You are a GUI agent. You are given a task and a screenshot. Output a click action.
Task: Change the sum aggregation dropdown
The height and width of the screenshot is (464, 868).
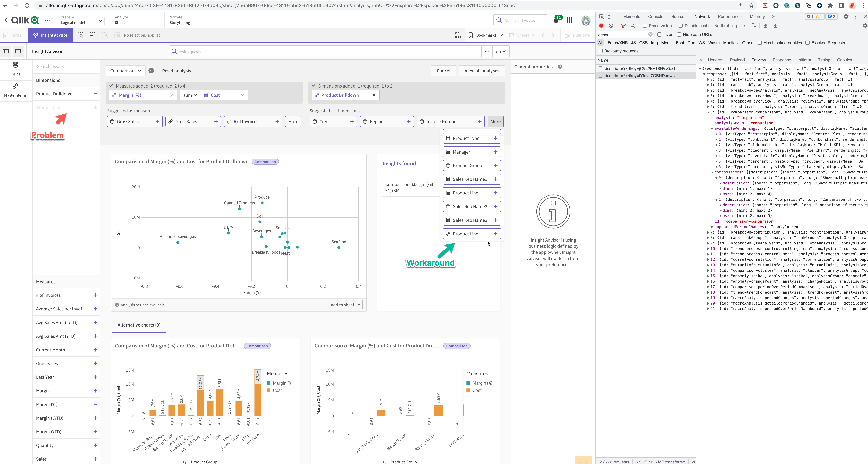[190, 95]
